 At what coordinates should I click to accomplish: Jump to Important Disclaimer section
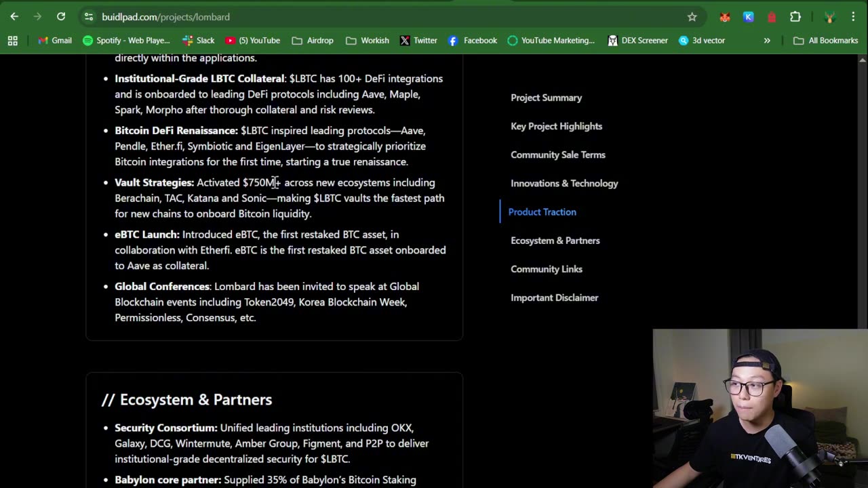554,298
